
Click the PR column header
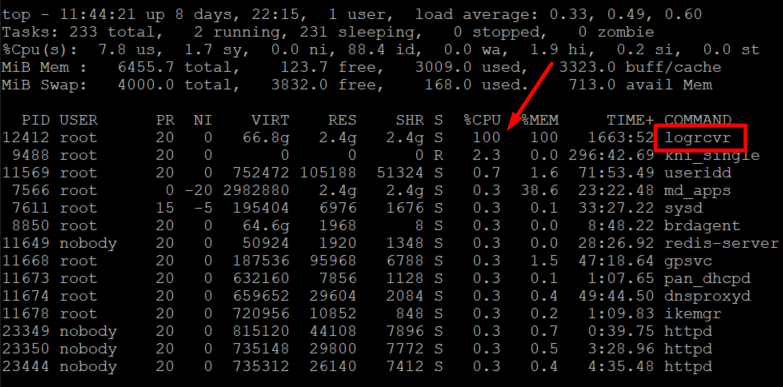[x=165, y=120]
